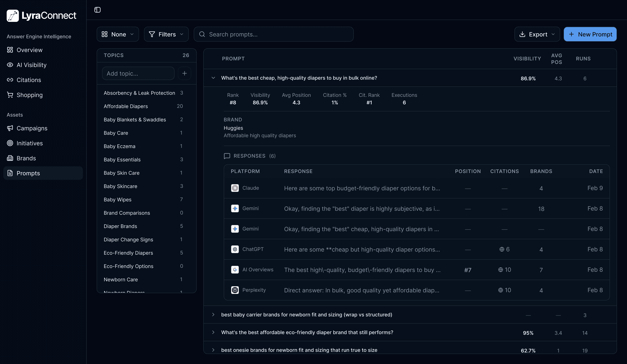
Task: Click the Search prompts field
Action: point(274,34)
